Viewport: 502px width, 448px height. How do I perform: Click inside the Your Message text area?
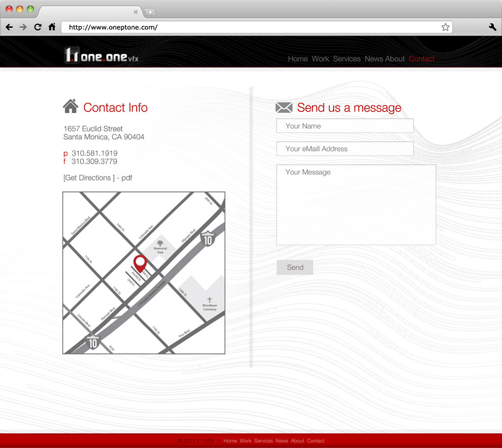tap(356, 205)
